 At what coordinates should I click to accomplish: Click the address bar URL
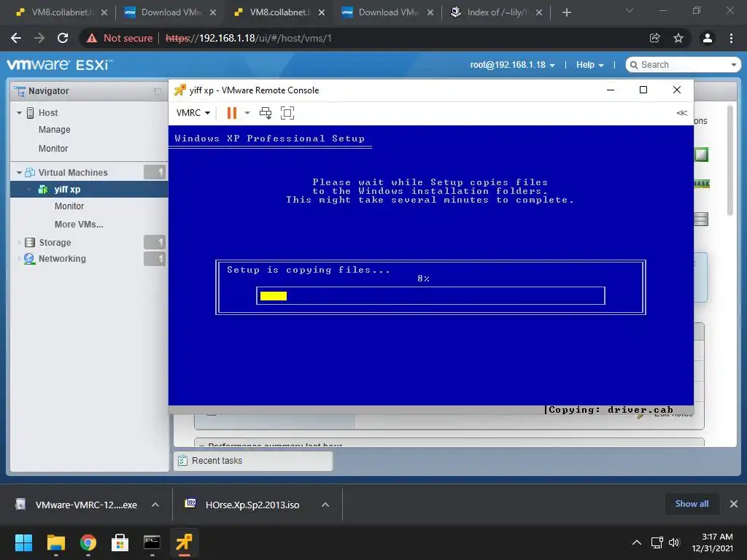coord(248,38)
